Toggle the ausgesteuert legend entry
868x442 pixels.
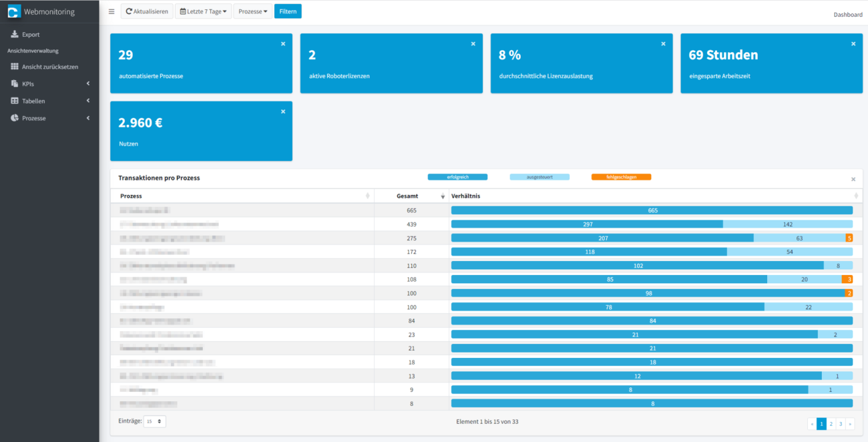[x=539, y=177]
